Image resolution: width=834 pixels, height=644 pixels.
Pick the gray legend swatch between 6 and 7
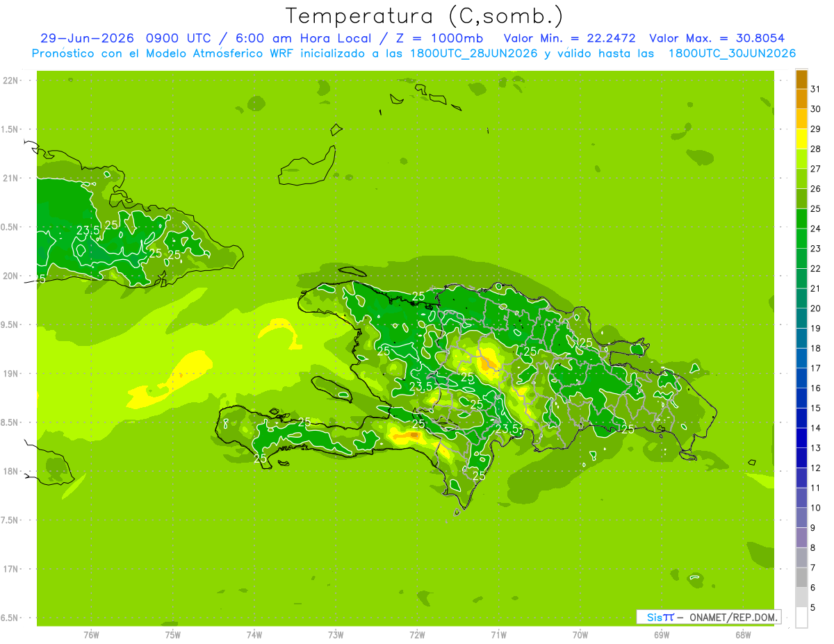click(x=801, y=577)
